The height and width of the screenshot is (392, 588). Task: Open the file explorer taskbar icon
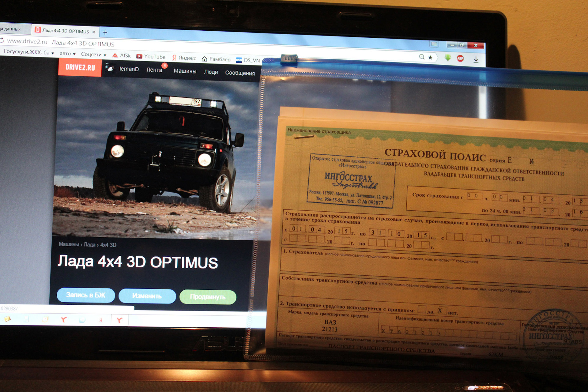coord(7,319)
